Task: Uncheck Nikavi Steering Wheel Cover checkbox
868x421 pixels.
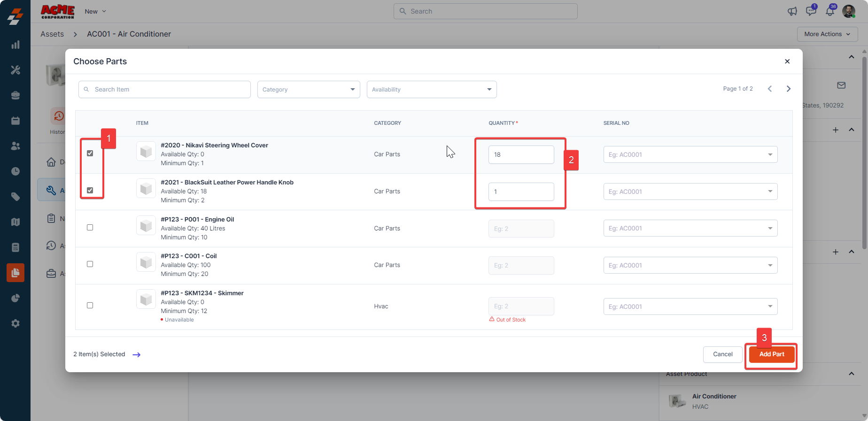Action: (x=90, y=153)
